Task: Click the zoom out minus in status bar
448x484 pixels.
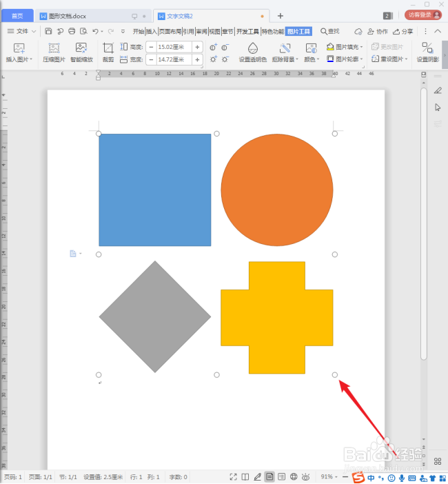Action: pyautogui.click(x=345, y=477)
